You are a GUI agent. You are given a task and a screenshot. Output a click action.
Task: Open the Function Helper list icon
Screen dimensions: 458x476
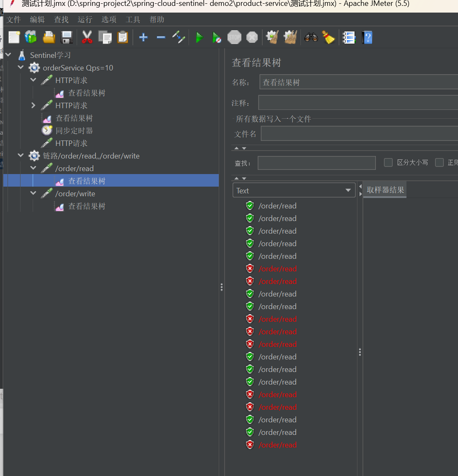tap(349, 38)
